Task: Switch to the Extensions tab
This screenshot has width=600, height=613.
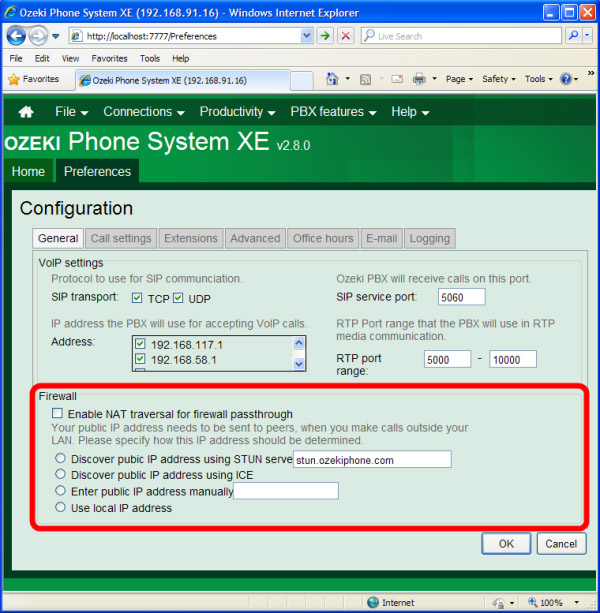Action: (191, 238)
